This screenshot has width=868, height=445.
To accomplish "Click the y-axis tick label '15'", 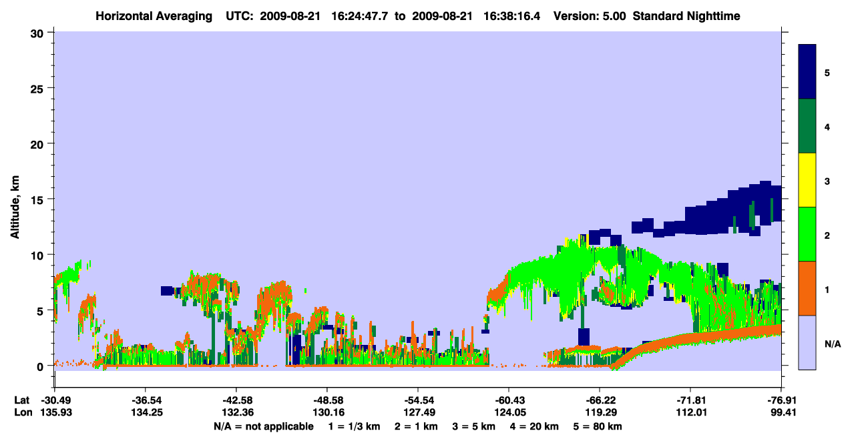I will (x=39, y=199).
